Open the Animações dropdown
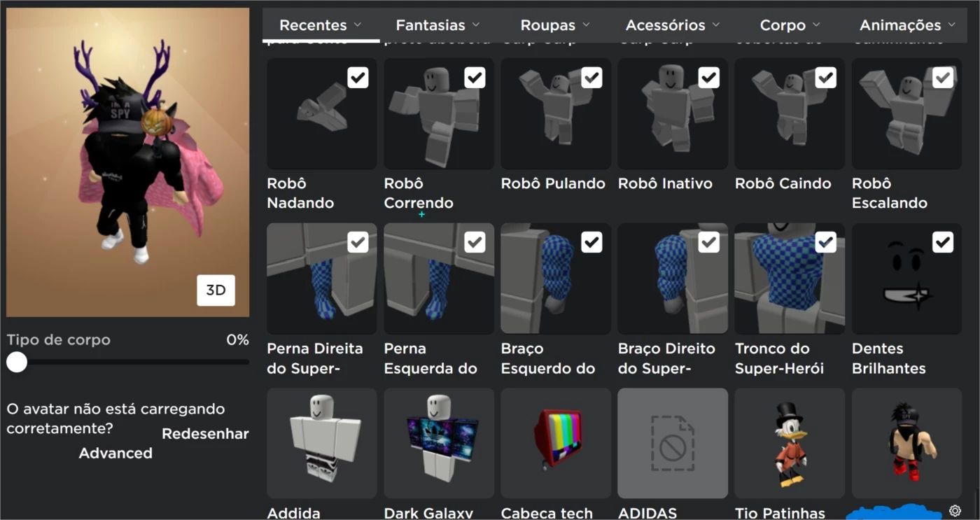Image resolution: width=980 pixels, height=520 pixels. [x=907, y=25]
